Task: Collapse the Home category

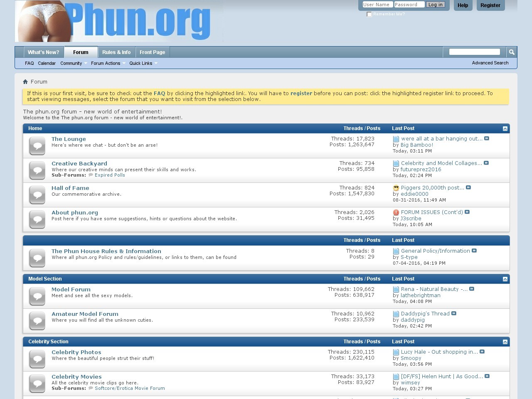Action: pos(505,128)
